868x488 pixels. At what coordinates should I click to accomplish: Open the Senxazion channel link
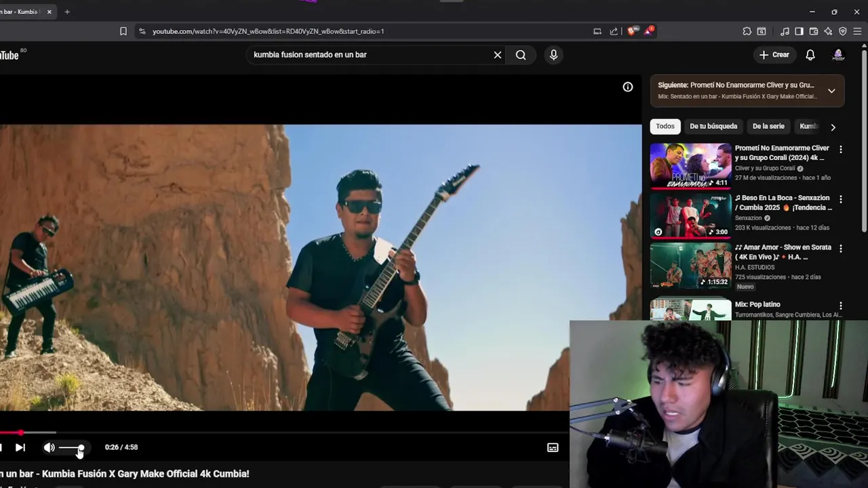tap(749, 218)
